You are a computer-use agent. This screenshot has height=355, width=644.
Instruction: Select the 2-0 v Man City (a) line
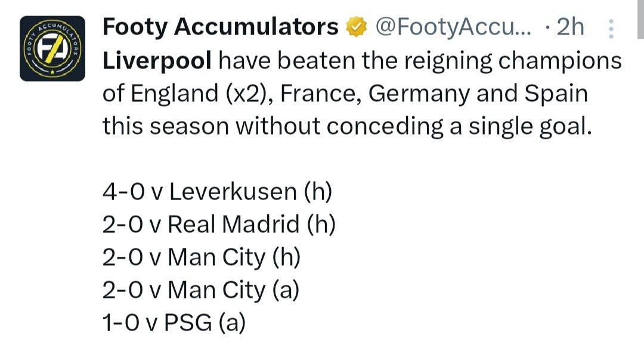[201, 290]
